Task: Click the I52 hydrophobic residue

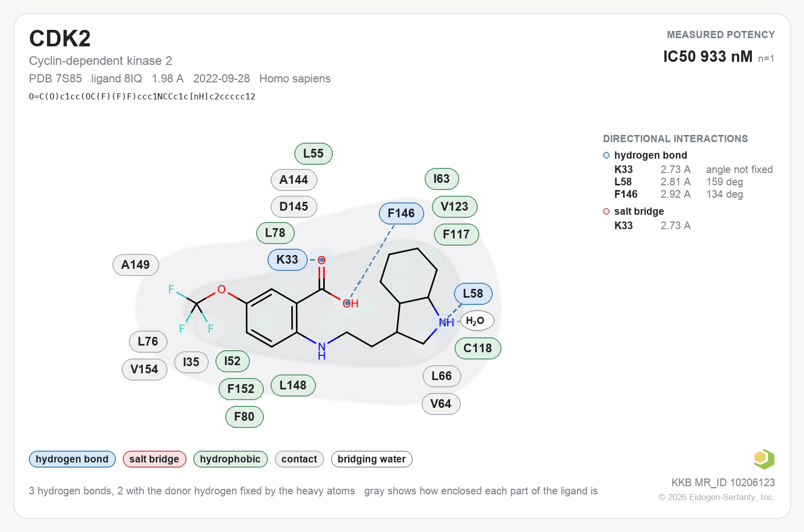Action: (232, 361)
